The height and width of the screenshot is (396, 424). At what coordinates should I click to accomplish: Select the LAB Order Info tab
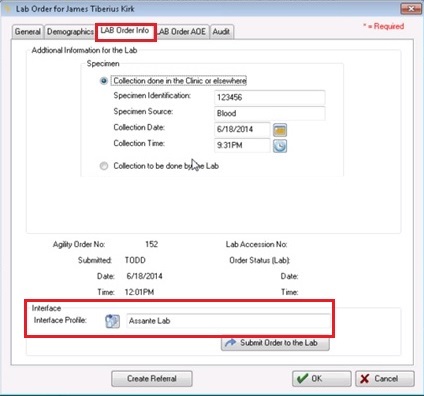click(125, 31)
